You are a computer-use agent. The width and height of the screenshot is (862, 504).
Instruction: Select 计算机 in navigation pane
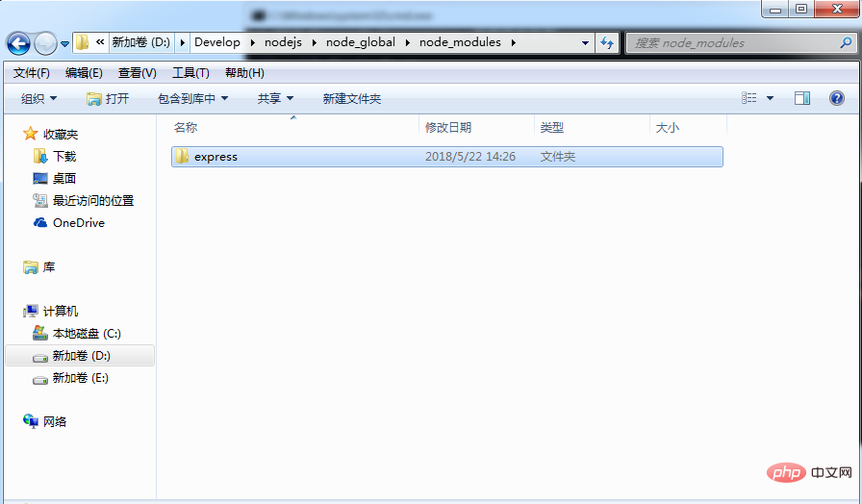click(x=61, y=311)
